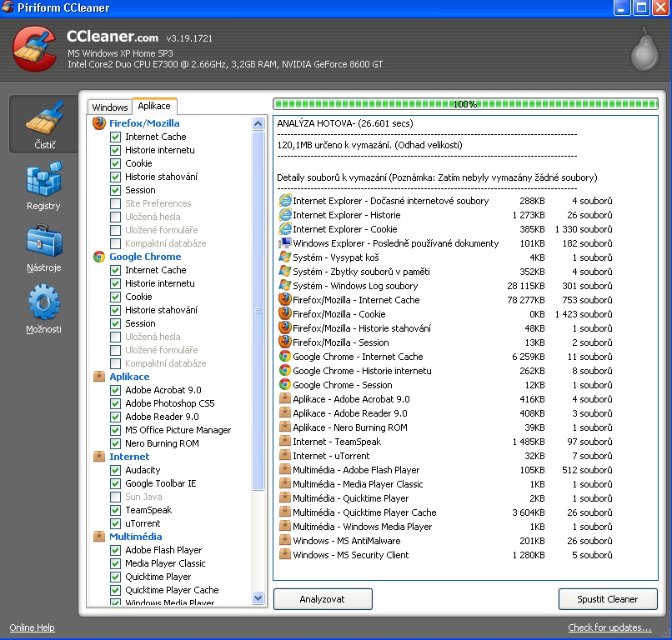Click Firefox icon beside Firefox/Mozilla - Session
Screen dimensions: 672x640
(284, 342)
